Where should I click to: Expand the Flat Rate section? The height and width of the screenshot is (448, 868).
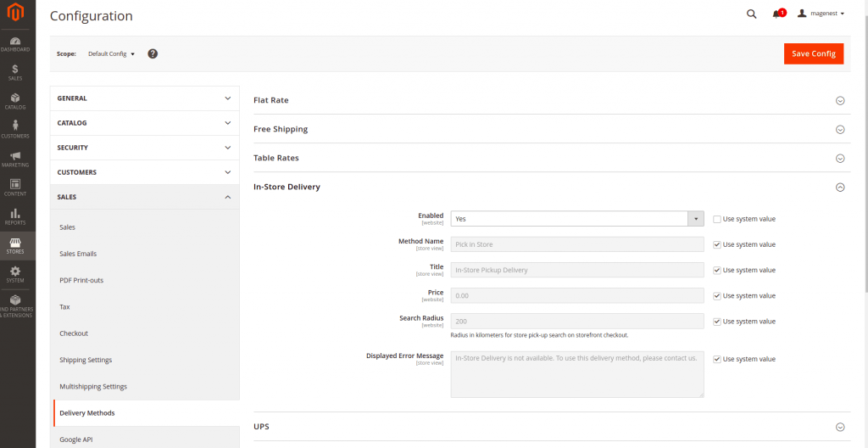coord(551,100)
